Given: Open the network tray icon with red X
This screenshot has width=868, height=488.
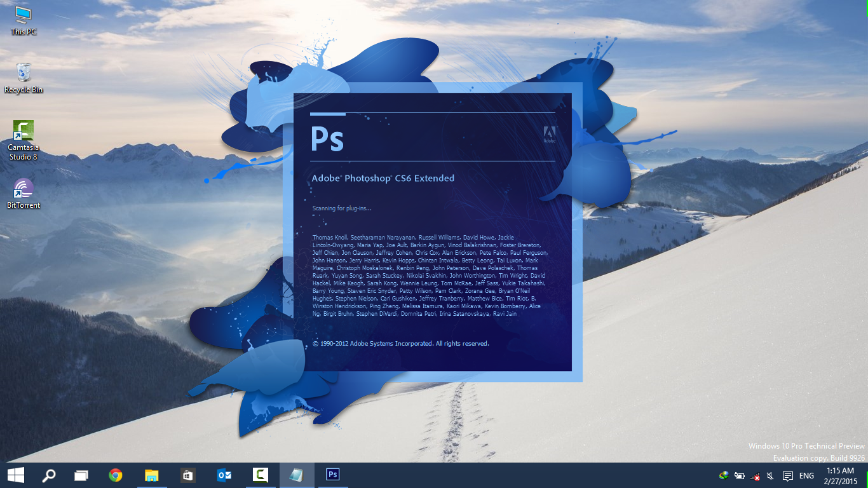Looking at the screenshot, I should tap(755, 475).
